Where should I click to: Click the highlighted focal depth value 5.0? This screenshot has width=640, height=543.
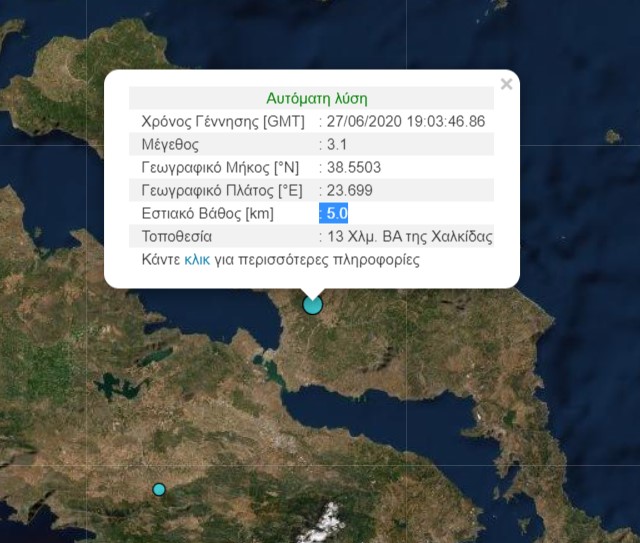pos(335,213)
